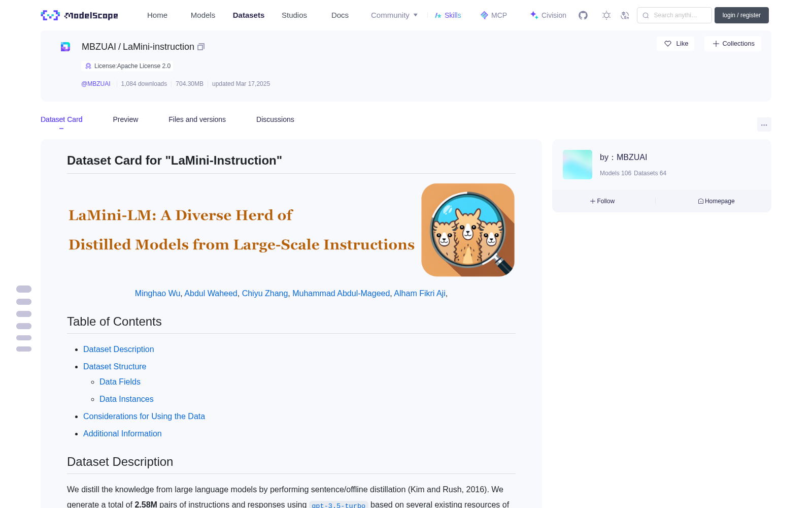Click the updated Mar 17,2025 text
The image size is (812, 508).
pos(241,84)
